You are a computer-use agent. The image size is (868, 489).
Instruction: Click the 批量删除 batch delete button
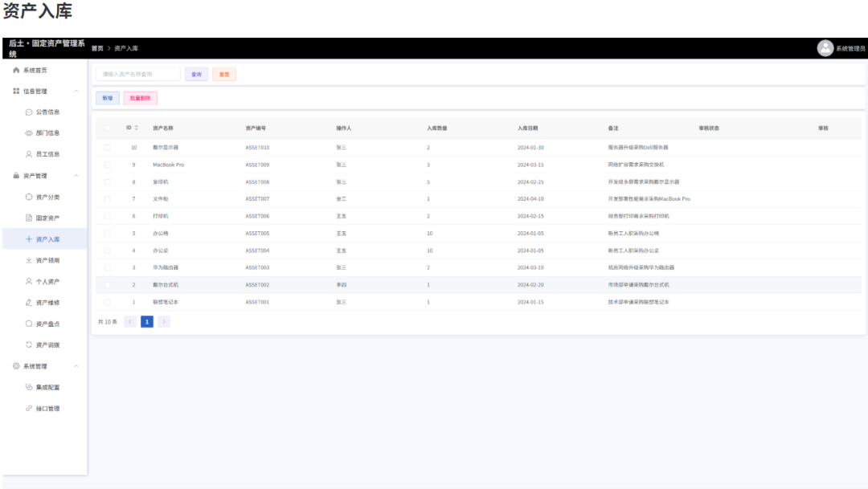click(x=140, y=98)
